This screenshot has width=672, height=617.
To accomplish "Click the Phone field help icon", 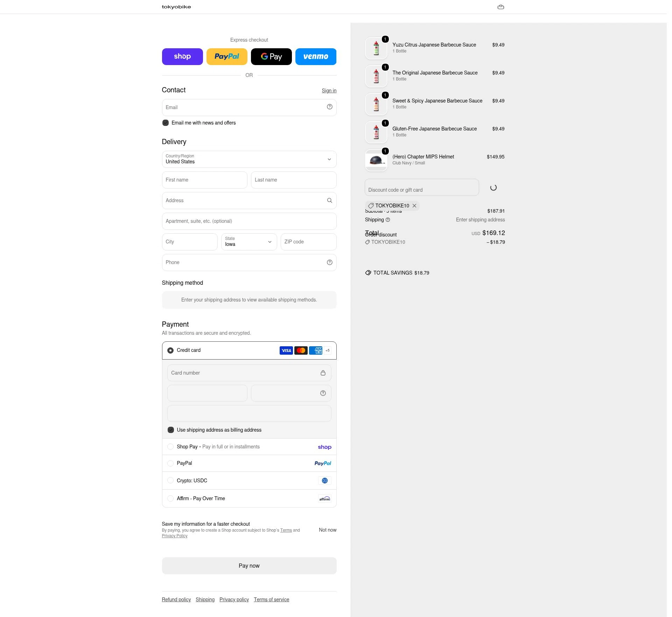I will (x=330, y=262).
